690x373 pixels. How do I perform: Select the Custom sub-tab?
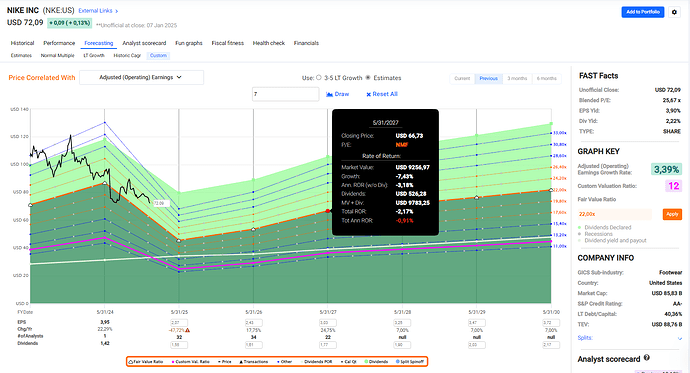[x=158, y=55]
